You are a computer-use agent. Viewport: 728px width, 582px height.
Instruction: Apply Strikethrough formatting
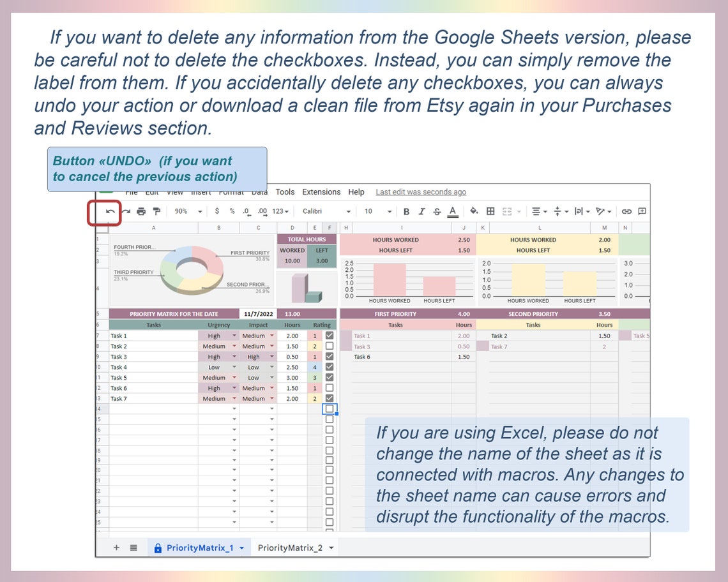[x=437, y=211]
